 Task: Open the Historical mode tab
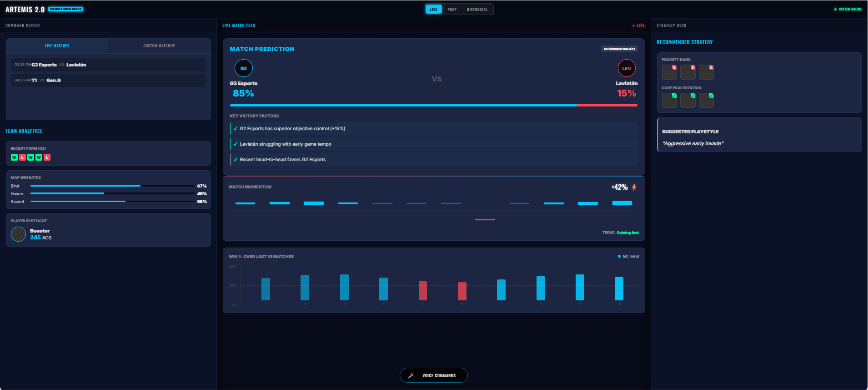[477, 9]
